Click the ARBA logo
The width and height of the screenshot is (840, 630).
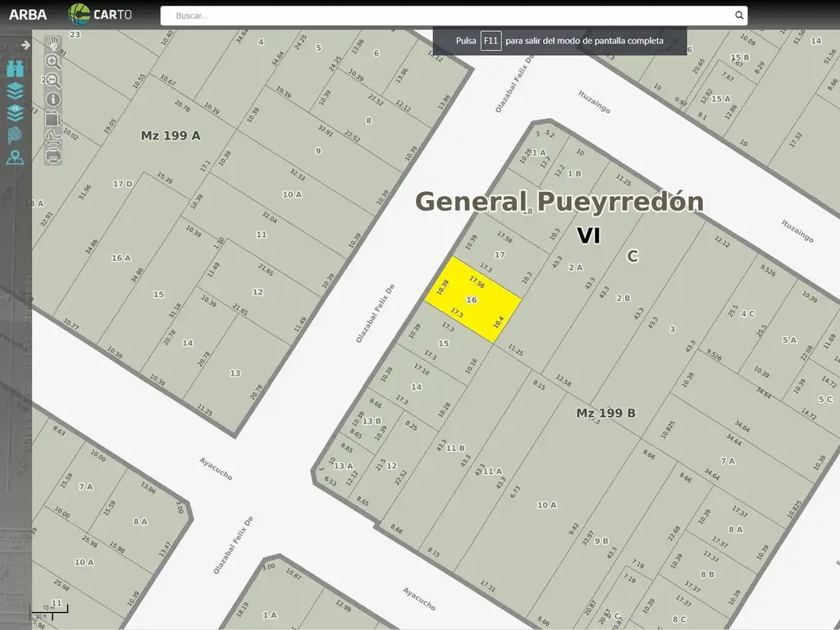click(x=28, y=15)
